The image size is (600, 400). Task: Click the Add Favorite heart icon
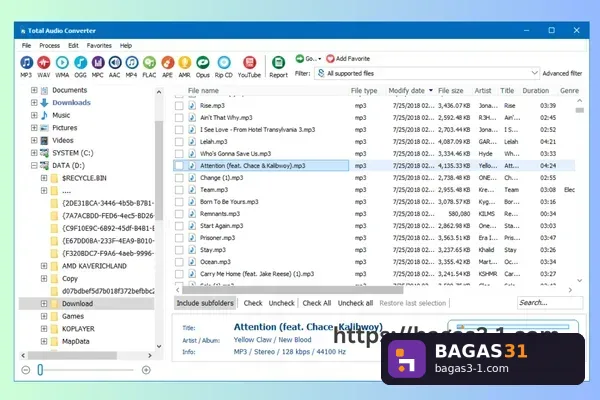pyautogui.click(x=330, y=59)
